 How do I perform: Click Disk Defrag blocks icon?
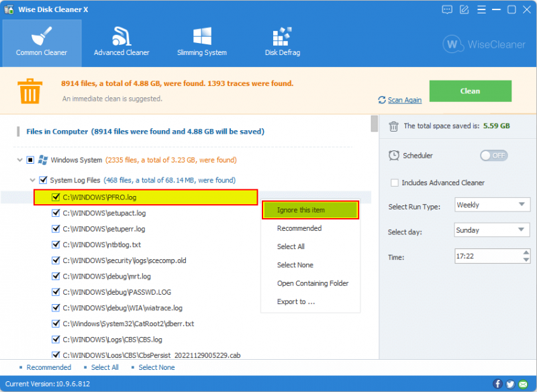click(x=282, y=36)
